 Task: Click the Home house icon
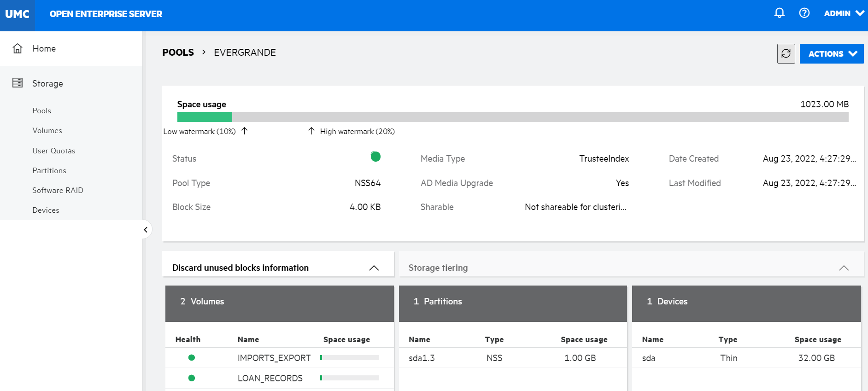pyautogui.click(x=18, y=48)
